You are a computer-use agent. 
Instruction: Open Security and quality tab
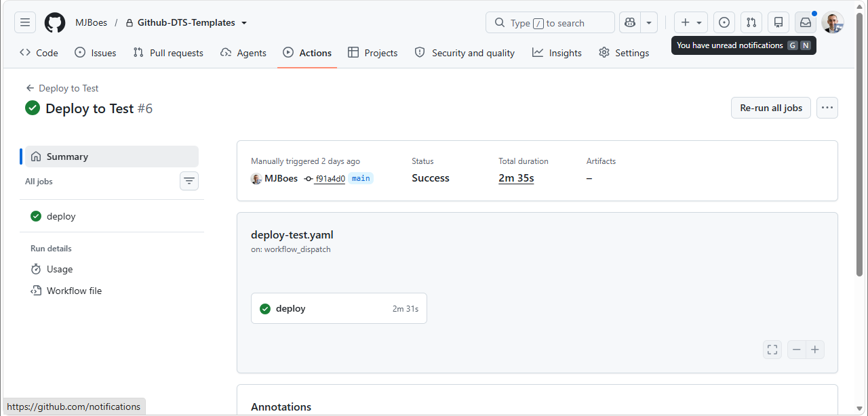(465, 53)
